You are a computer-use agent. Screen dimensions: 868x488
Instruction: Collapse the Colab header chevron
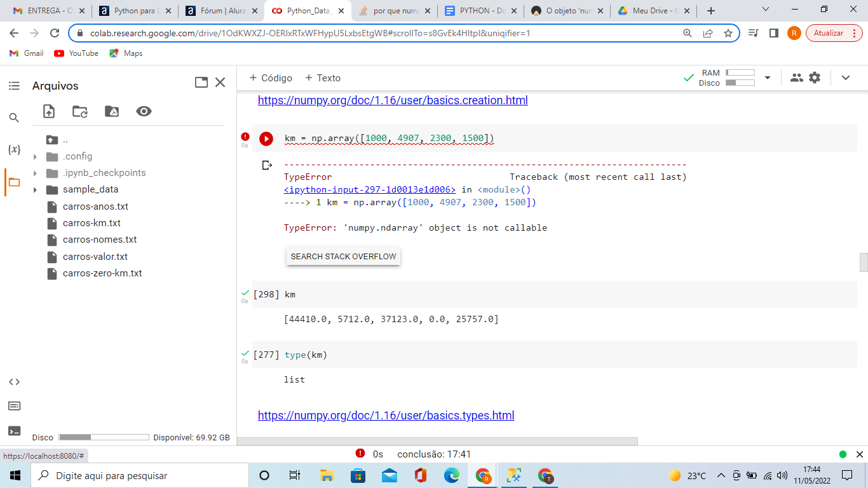click(x=846, y=78)
